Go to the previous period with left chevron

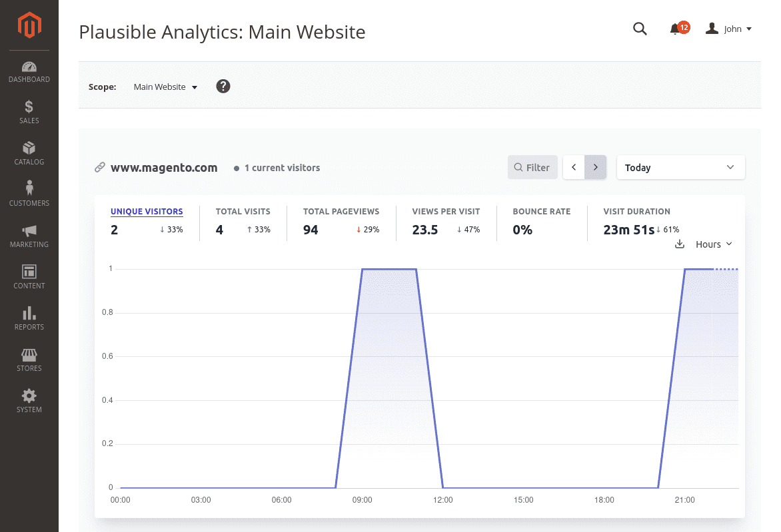574,167
